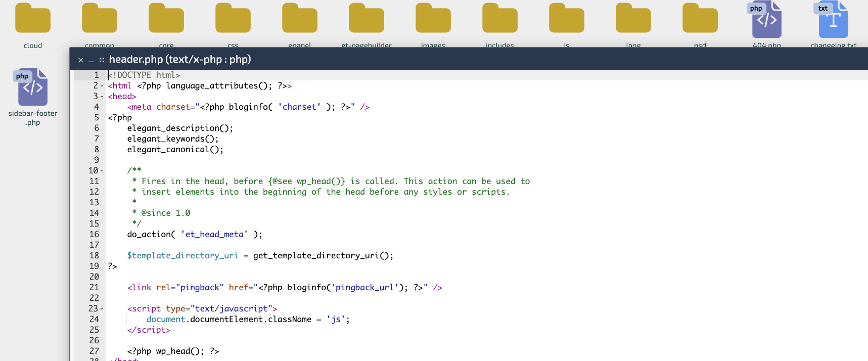868x361 pixels.
Task: Click the elegant_keywords() call
Action: click(x=173, y=139)
